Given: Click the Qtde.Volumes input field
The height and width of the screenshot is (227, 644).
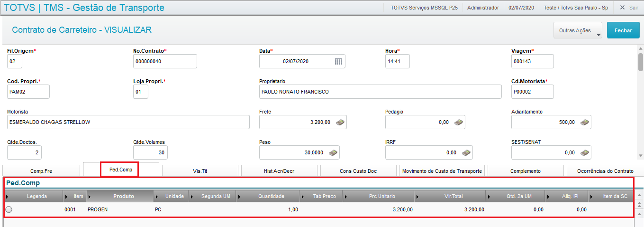Looking at the screenshot, I should coord(151,152).
